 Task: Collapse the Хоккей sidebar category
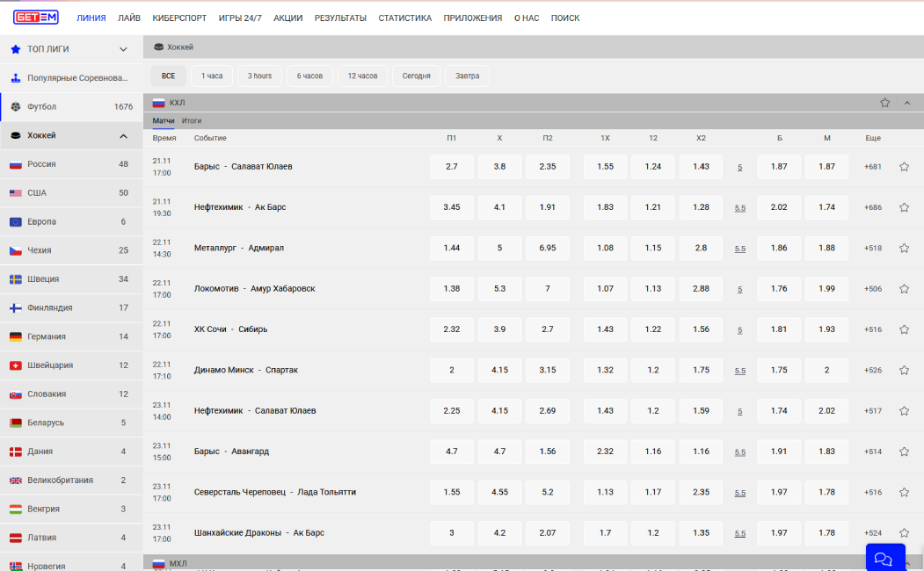pyautogui.click(x=123, y=136)
